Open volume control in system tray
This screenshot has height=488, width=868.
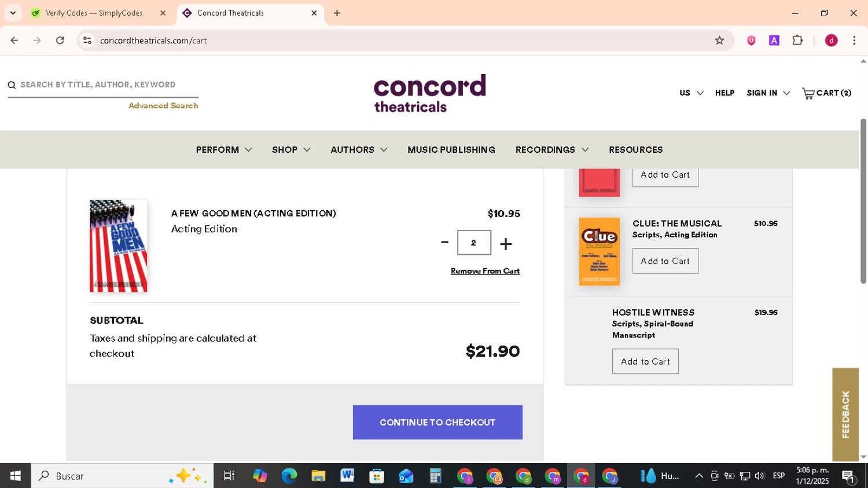coord(759,476)
